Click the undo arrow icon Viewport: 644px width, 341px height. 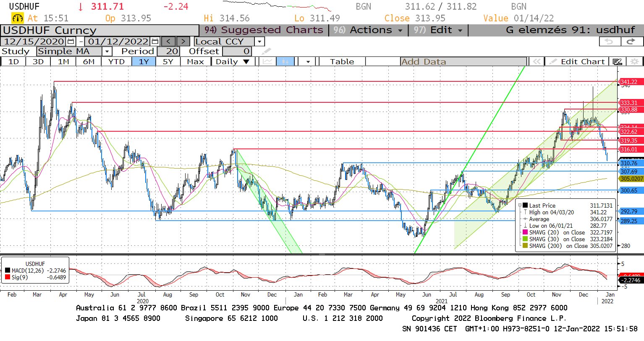click(x=609, y=42)
